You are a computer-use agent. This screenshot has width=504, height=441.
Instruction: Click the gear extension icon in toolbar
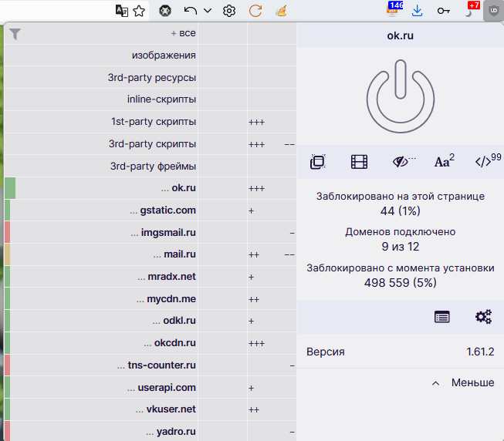[229, 11]
